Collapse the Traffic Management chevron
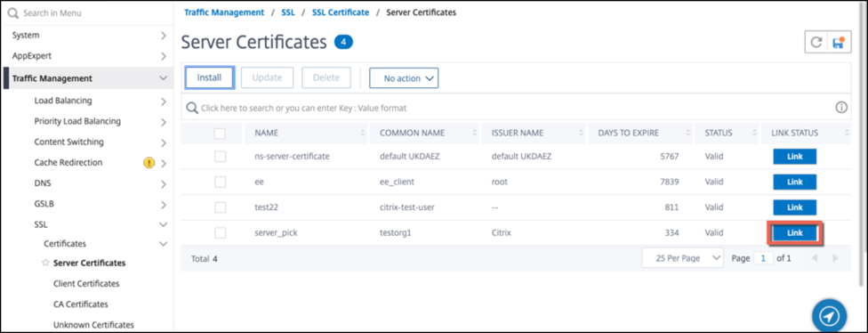 pos(163,78)
